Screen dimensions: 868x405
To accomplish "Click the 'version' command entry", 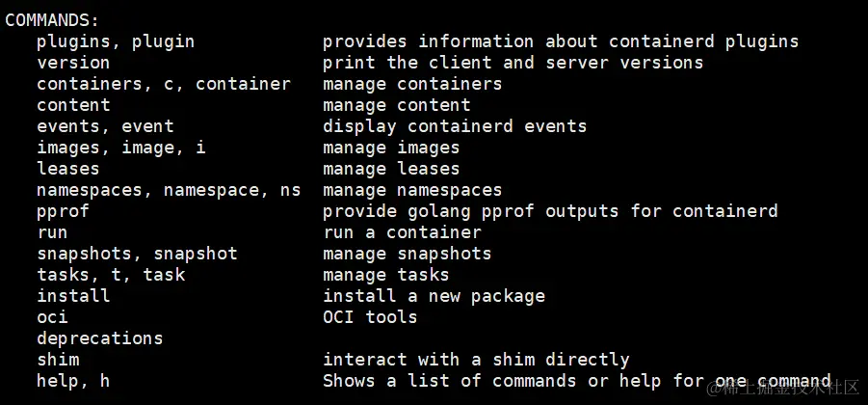I will (73, 63).
